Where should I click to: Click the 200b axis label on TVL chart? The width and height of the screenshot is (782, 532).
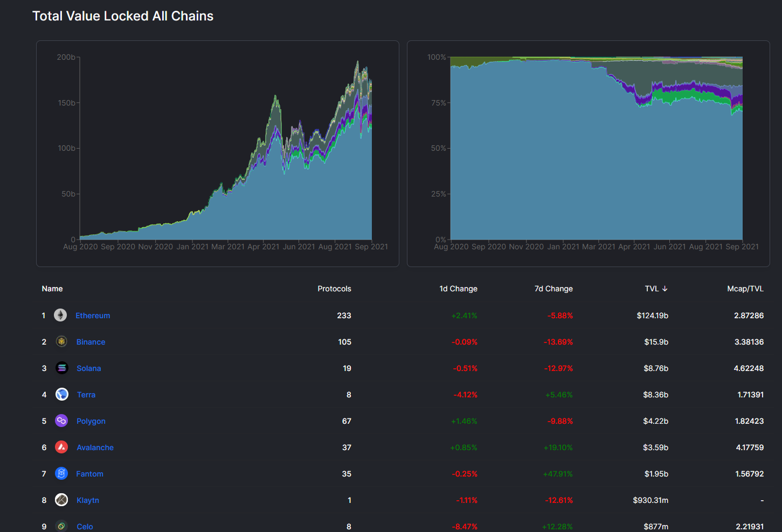pyautogui.click(x=66, y=57)
